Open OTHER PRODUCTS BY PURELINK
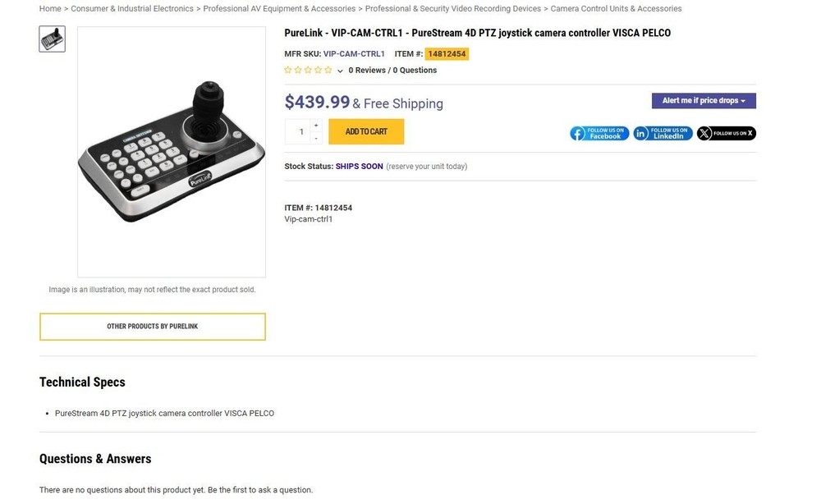Viewport: 821px width, 504px height. 152,326
